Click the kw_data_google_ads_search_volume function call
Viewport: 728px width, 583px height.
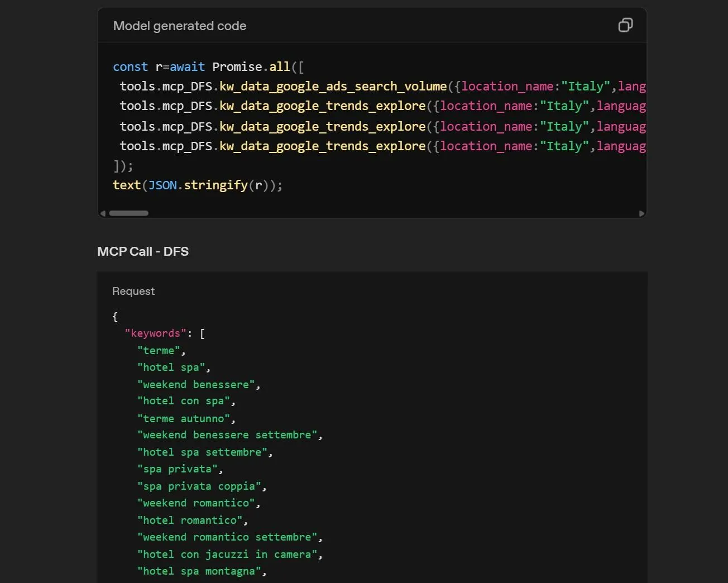pyautogui.click(x=333, y=86)
